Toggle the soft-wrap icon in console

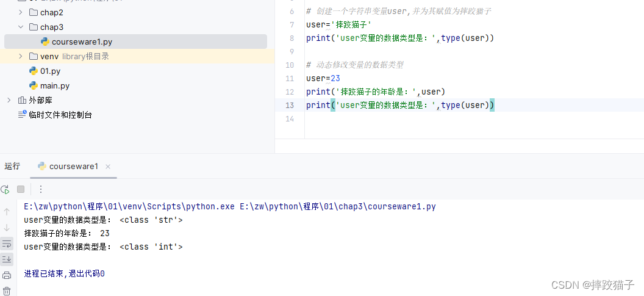coord(7,244)
